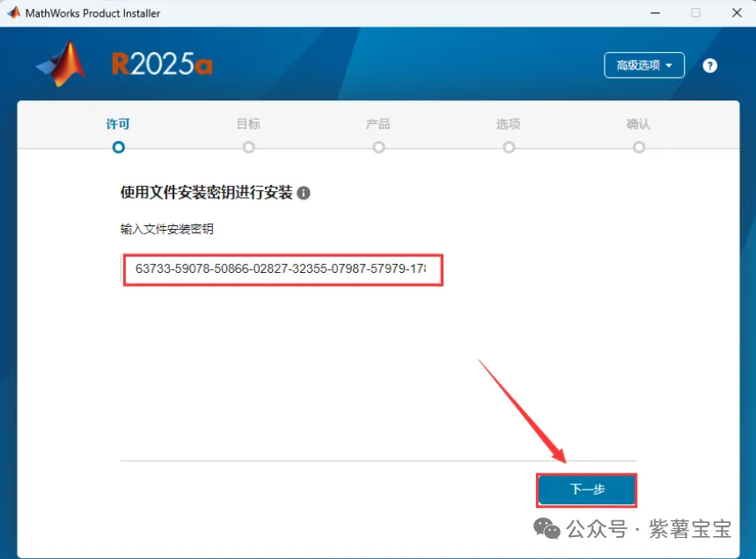Select the 目标 step circle marker
756x559 pixels.
[x=249, y=147]
